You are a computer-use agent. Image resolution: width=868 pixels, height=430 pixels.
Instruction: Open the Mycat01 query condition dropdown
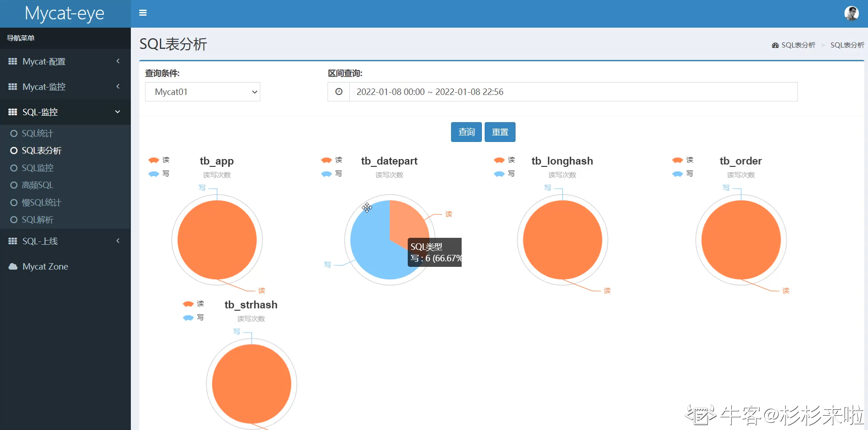tap(203, 92)
